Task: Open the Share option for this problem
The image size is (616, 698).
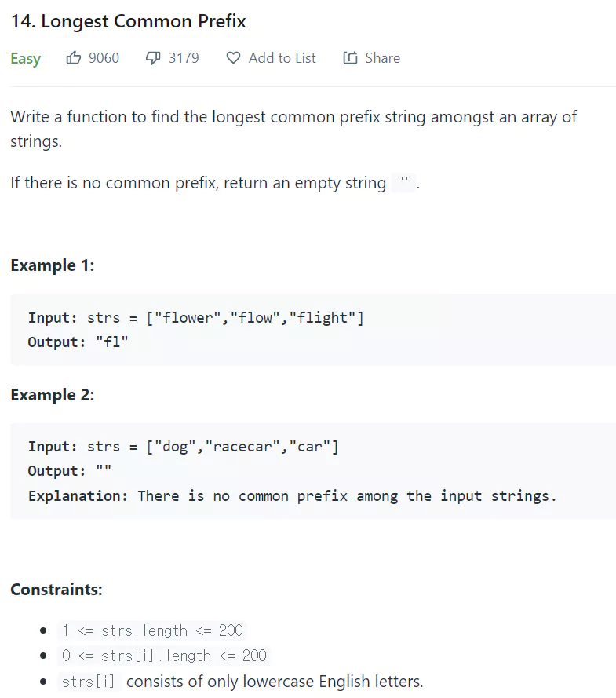Action: 371,58
